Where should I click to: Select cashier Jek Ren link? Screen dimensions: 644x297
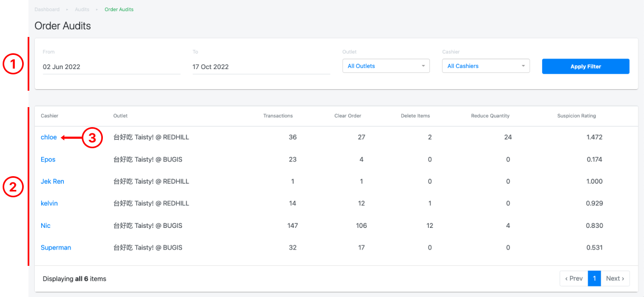(52, 181)
